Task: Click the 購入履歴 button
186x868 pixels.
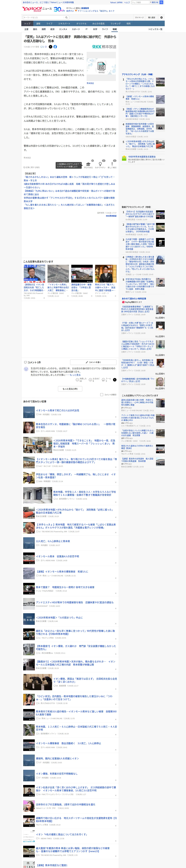Action: [152, 18]
